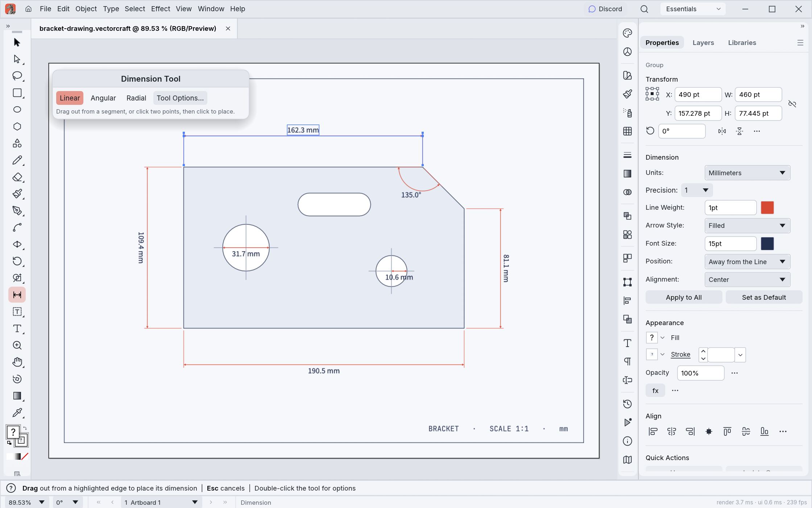Click Set as Default button
Viewport: 812px width, 508px height.
[764, 297]
